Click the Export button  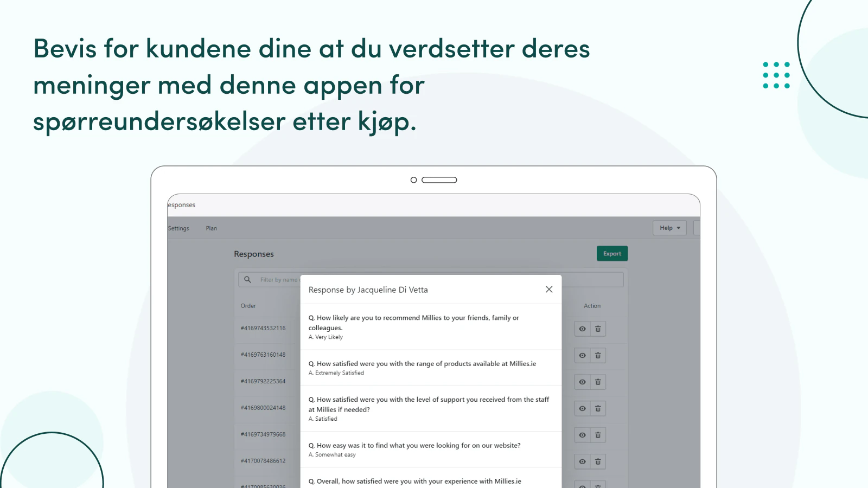click(x=612, y=254)
